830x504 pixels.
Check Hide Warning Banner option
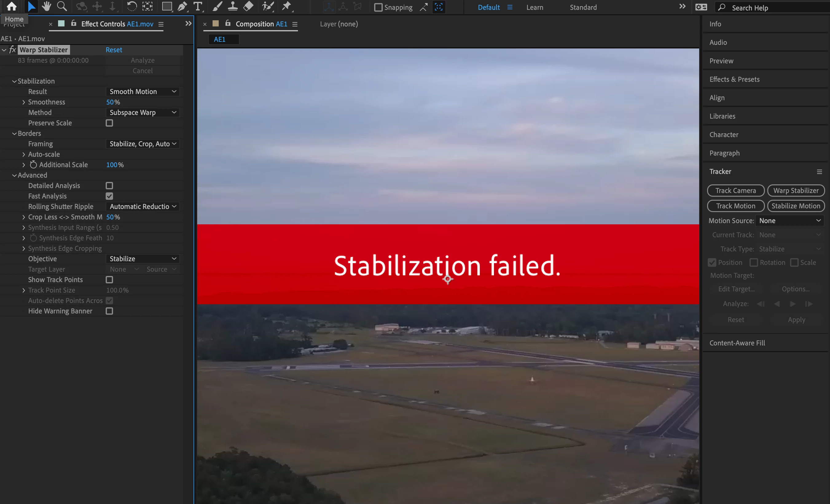tap(109, 311)
